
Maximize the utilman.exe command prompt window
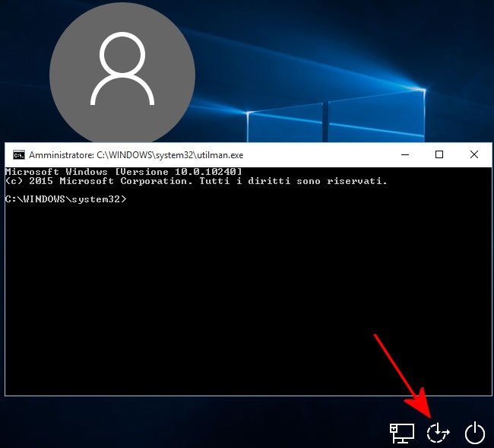(439, 155)
